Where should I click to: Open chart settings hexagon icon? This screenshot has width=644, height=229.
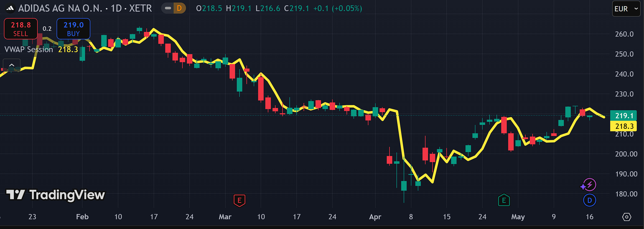point(627,217)
